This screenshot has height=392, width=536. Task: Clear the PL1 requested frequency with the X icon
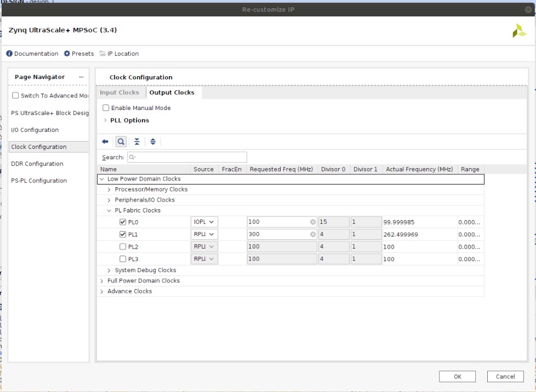[x=313, y=234]
